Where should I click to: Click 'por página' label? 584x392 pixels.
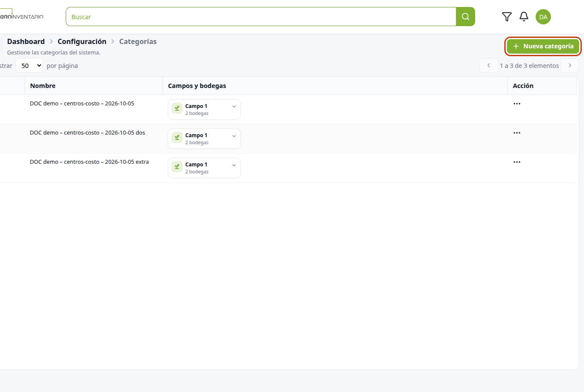tap(62, 66)
